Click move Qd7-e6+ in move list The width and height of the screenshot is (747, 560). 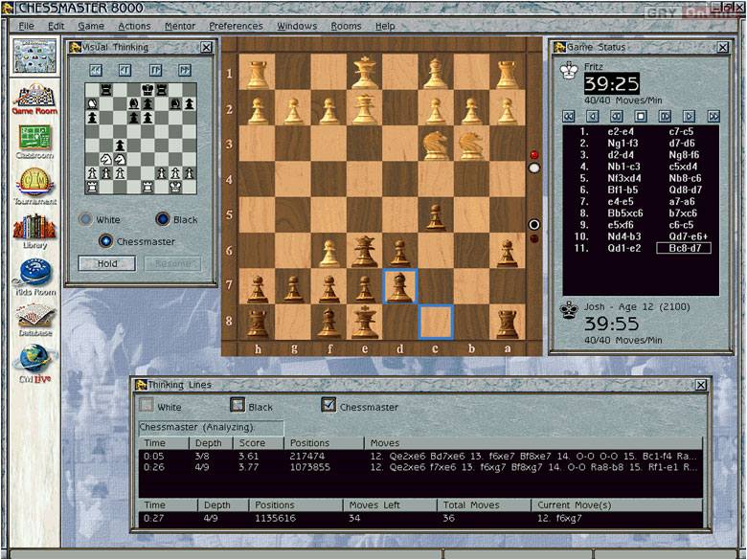[x=689, y=236]
